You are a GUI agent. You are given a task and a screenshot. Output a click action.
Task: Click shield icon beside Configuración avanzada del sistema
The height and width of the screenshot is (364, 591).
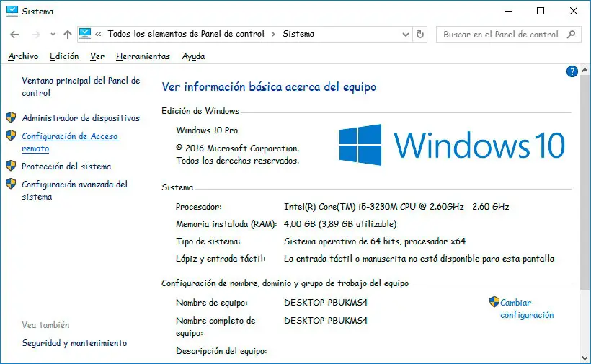[11, 184]
